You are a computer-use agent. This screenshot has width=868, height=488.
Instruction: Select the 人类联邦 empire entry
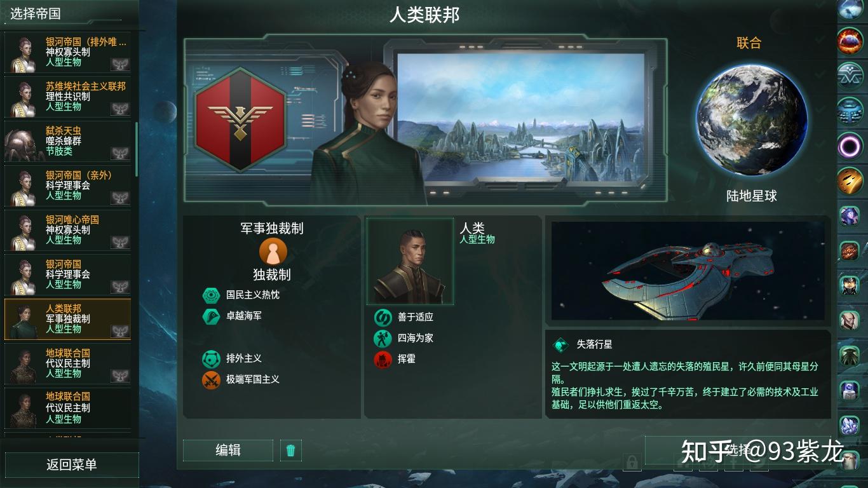click(67, 319)
